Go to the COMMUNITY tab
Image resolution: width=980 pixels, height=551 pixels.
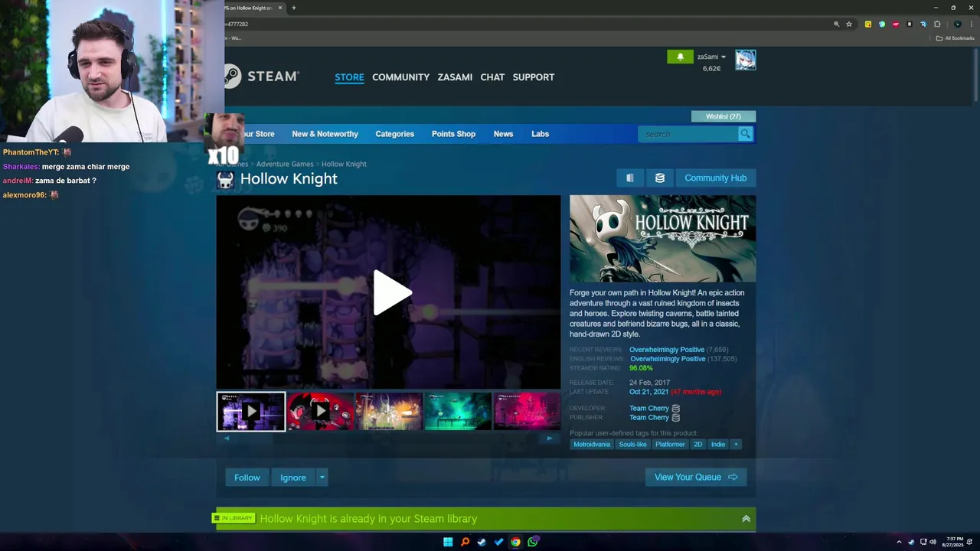coord(400,77)
